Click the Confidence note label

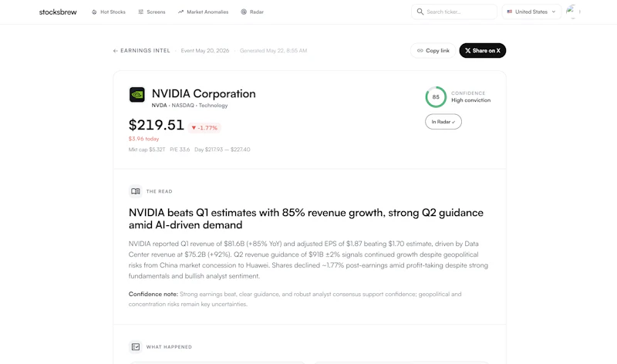tap(153, 294)
